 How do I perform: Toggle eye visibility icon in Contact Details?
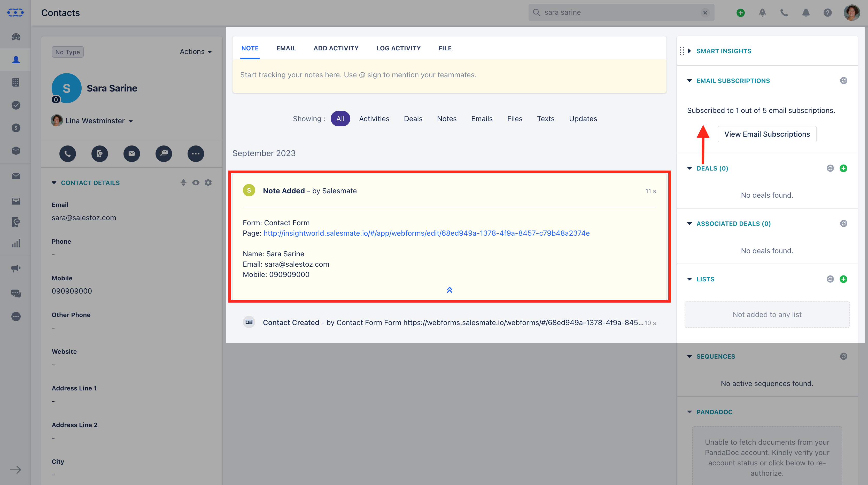click(196, 183)
